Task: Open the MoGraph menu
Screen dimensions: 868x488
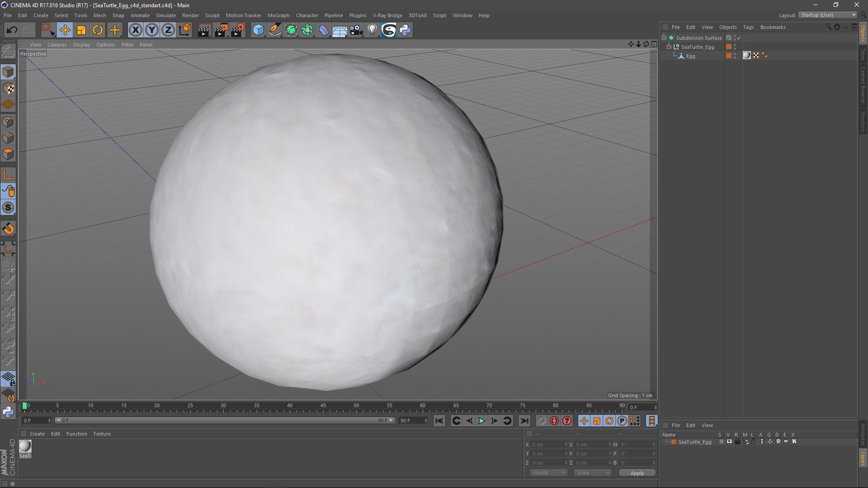Action: click(x=278, y=15)
